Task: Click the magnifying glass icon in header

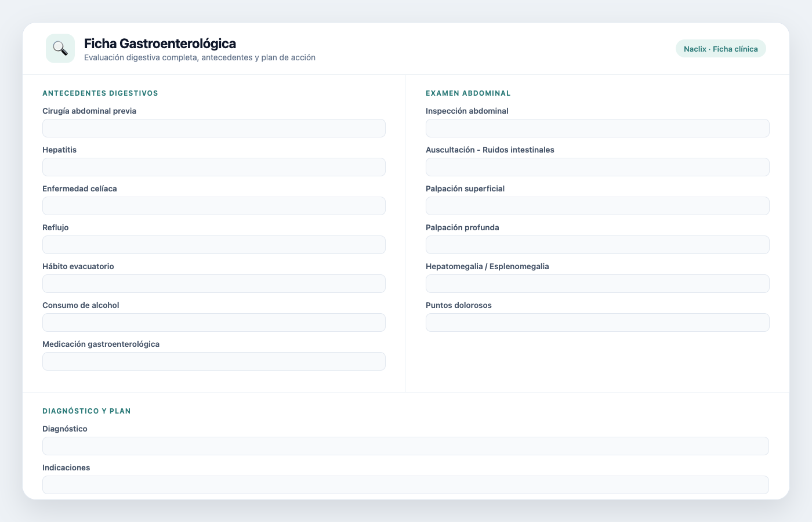Action: coord(60,48)
